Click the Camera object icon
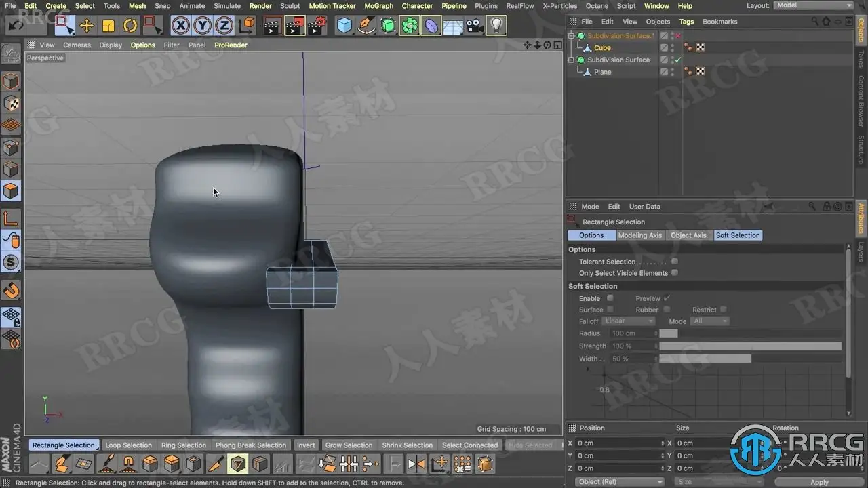This screenshot has height=488, width=868. pos(475,26)
